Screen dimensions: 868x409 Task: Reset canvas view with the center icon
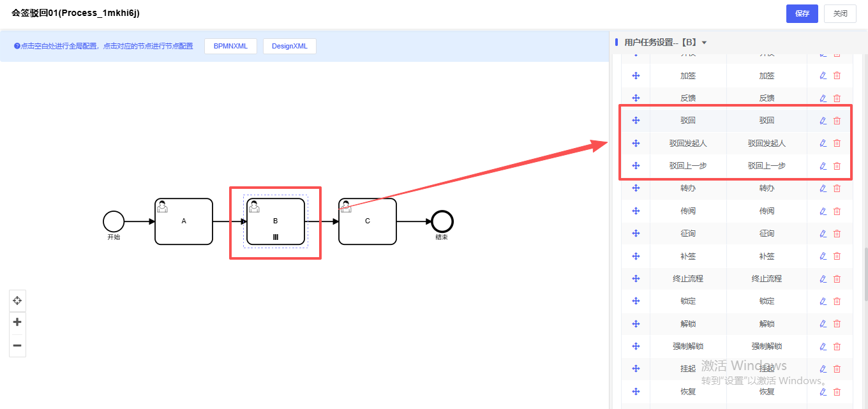(17, 301)
